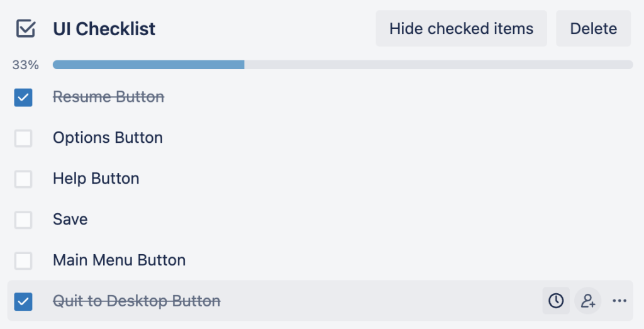Click the UI Checklist title to rename

[x=104, y=29]
